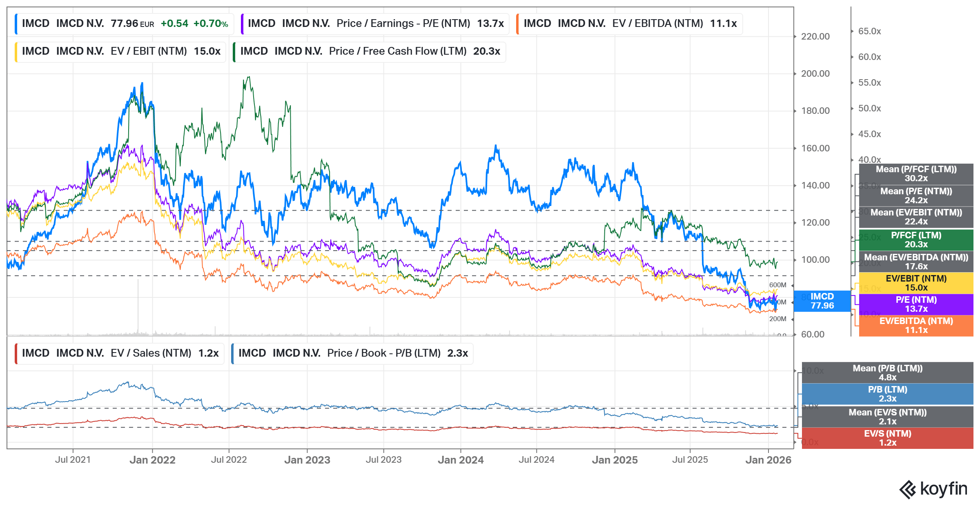Viewport: 980px width, 506px height.
Task: Click the blue color marker on IMCD price legend
Action: point(16,23)
